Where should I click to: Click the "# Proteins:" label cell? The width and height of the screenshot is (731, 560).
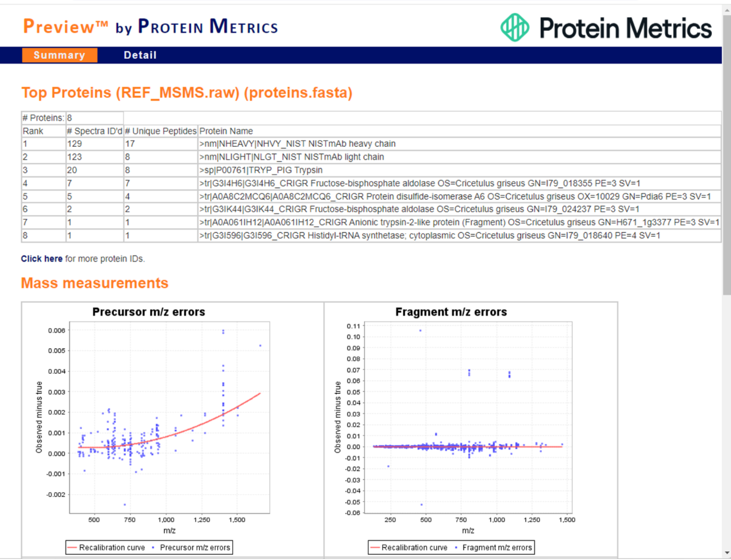point(43,118)
